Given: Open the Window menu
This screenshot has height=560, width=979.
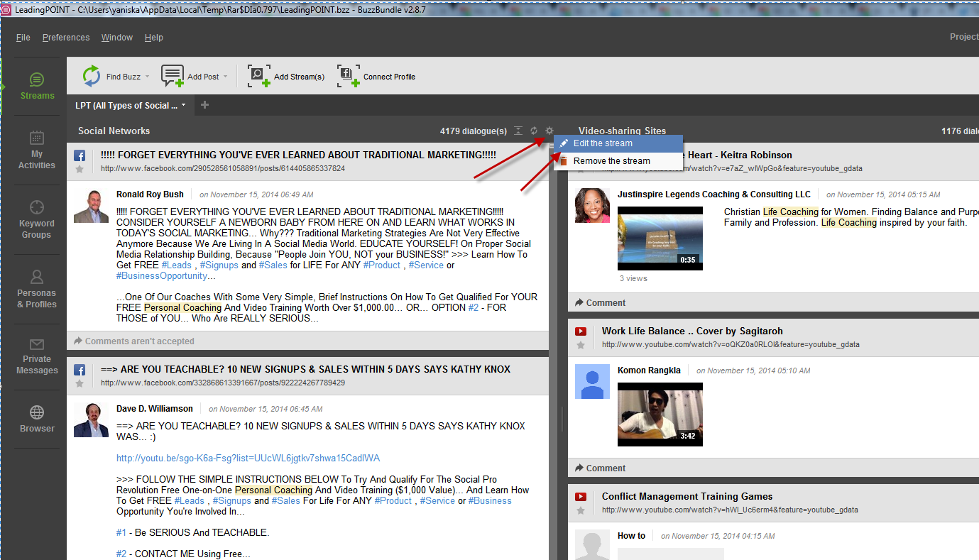Looking at the screenshot, I should point(117,38).
